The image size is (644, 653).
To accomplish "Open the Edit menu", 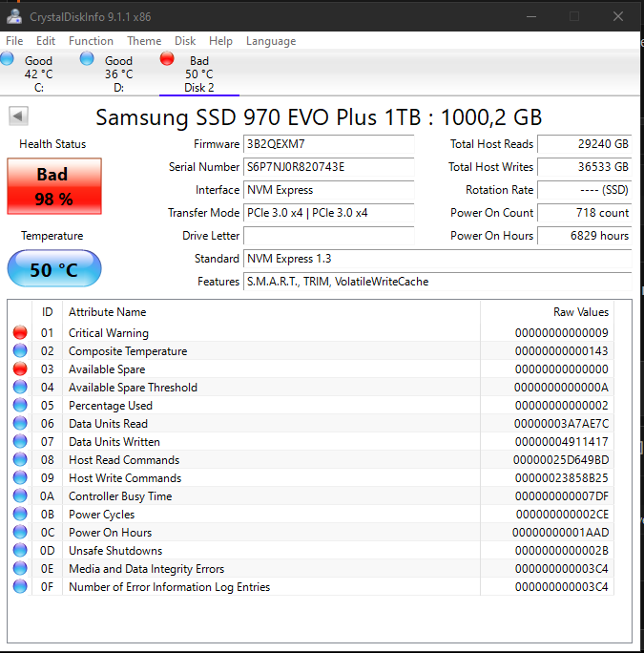I will [x=46, y=41].
